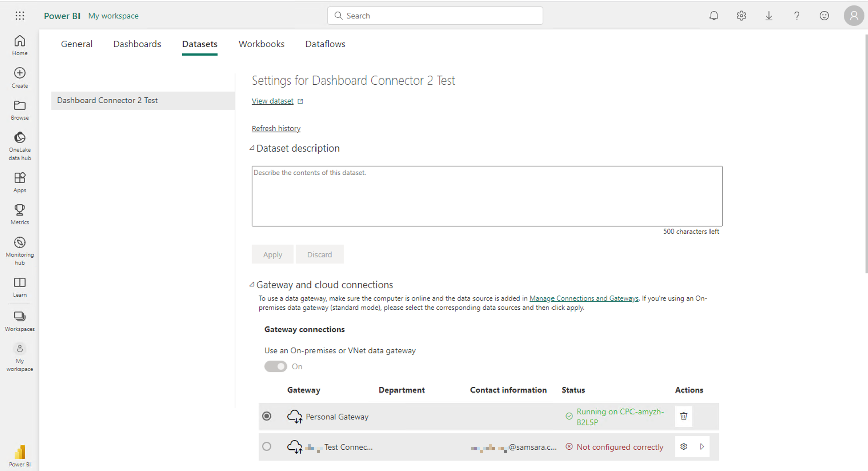
Task: Open Manage Connections and Gateways link
Action: pos(584,298)
